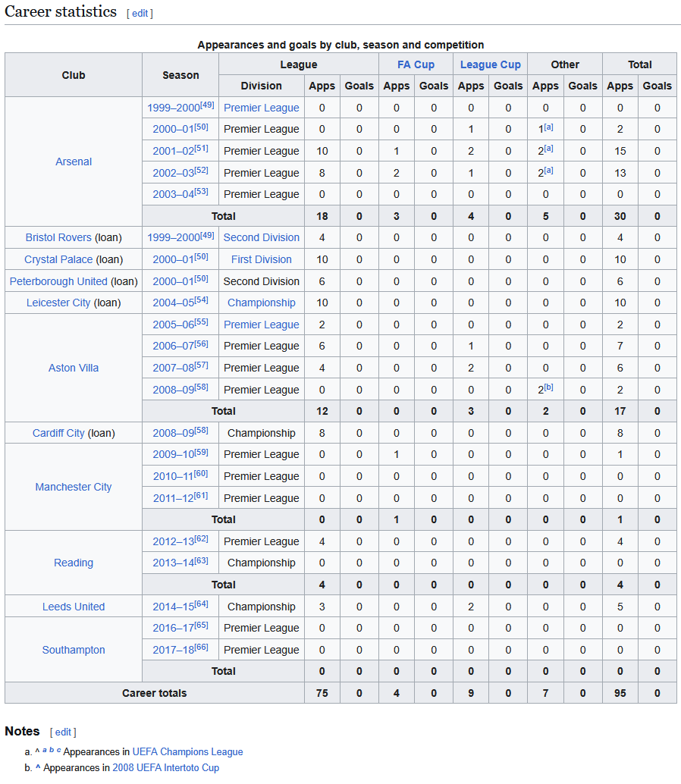The image size is (681, 784).
Task: Open Crystal Palace club link
Action: 58,259
